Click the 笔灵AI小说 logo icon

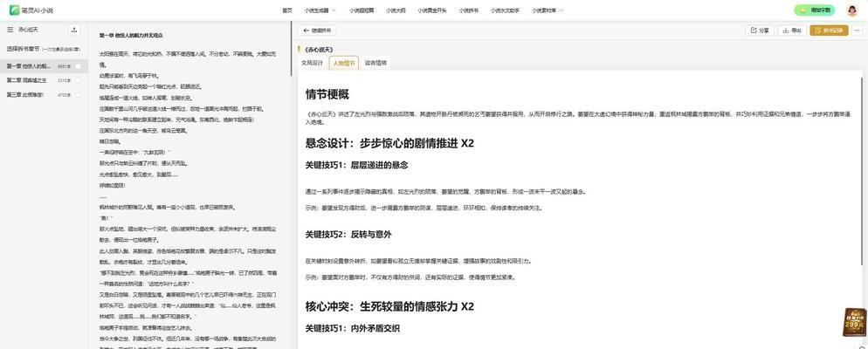pyautogui.click(x=14, y=10)
